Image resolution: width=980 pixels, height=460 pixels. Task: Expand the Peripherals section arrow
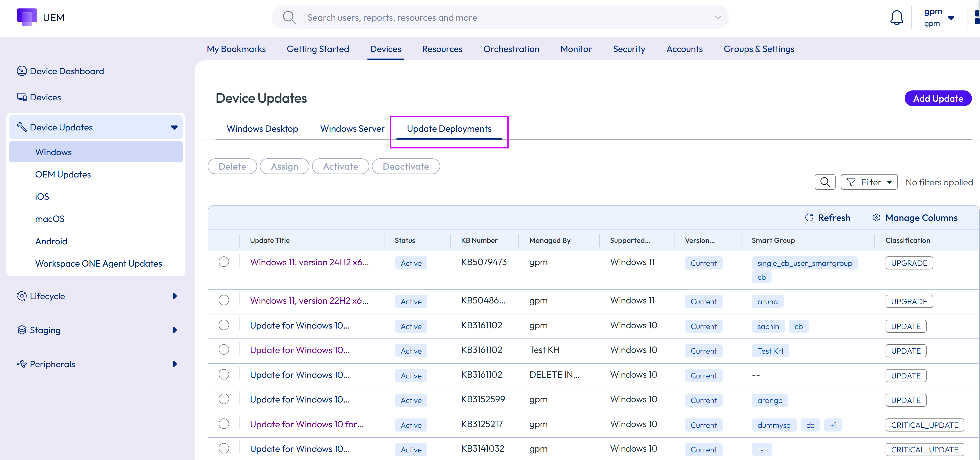point(175,364)
